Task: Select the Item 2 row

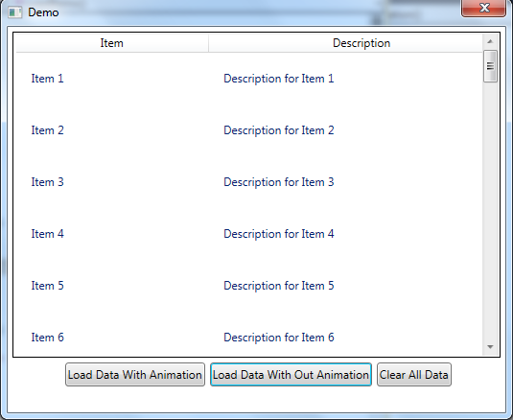Action: click(249, 130)
